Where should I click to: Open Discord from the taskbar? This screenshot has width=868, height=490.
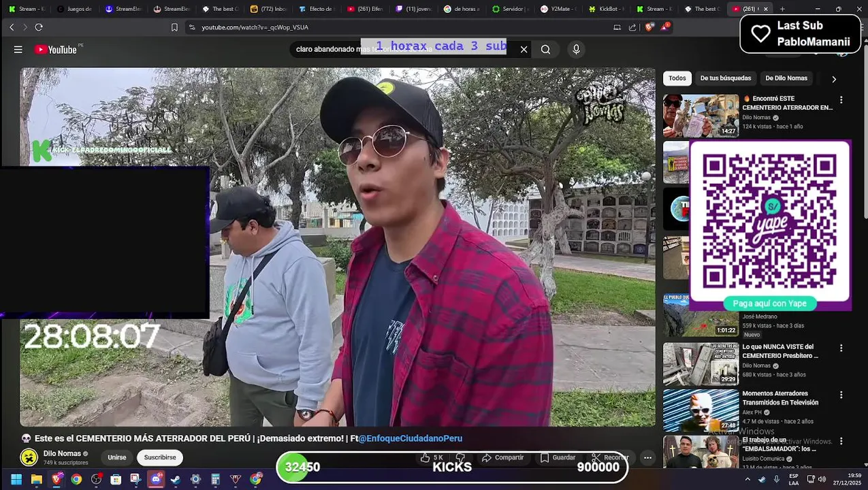point(156,479)
